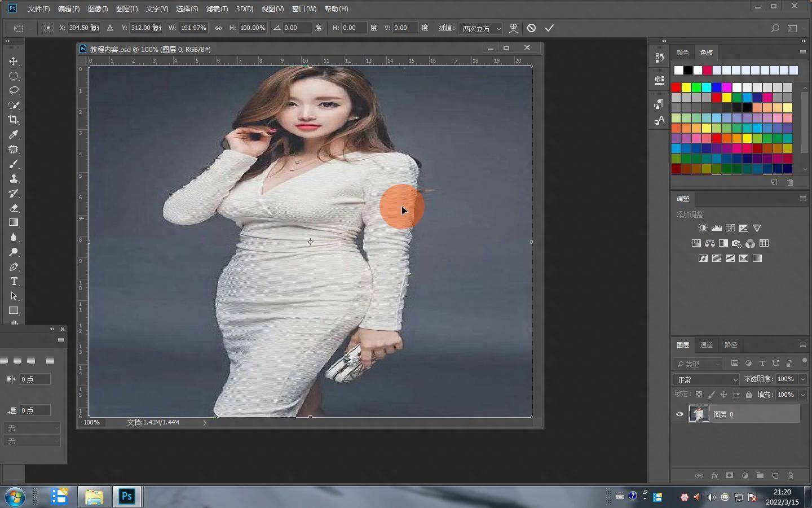The image size is (812, 508).
Task: Pick the red swatch in 色板 panel
Action: point(676,87)
